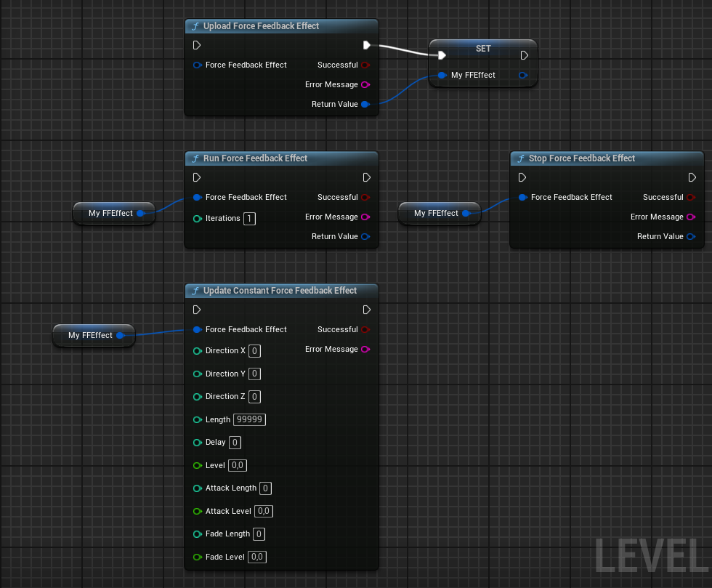The height and width of the screenshot is (588, 712).
Task: Select the SET node header
Action: (483, 49)
